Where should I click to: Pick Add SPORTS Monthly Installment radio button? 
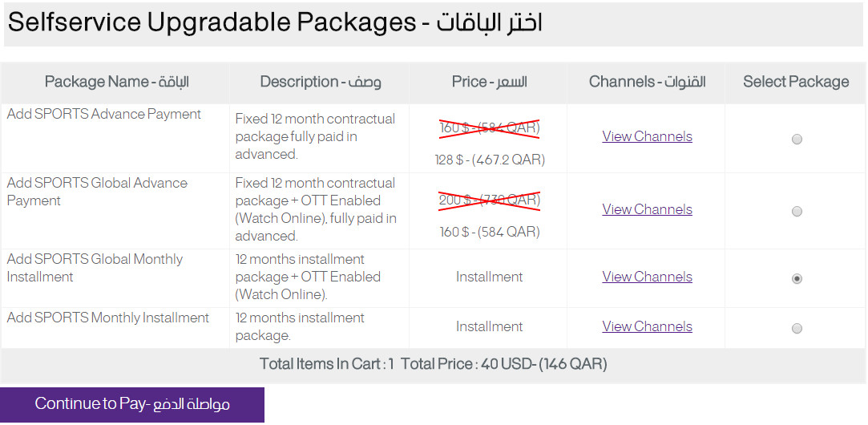click(x=797, y=329)
